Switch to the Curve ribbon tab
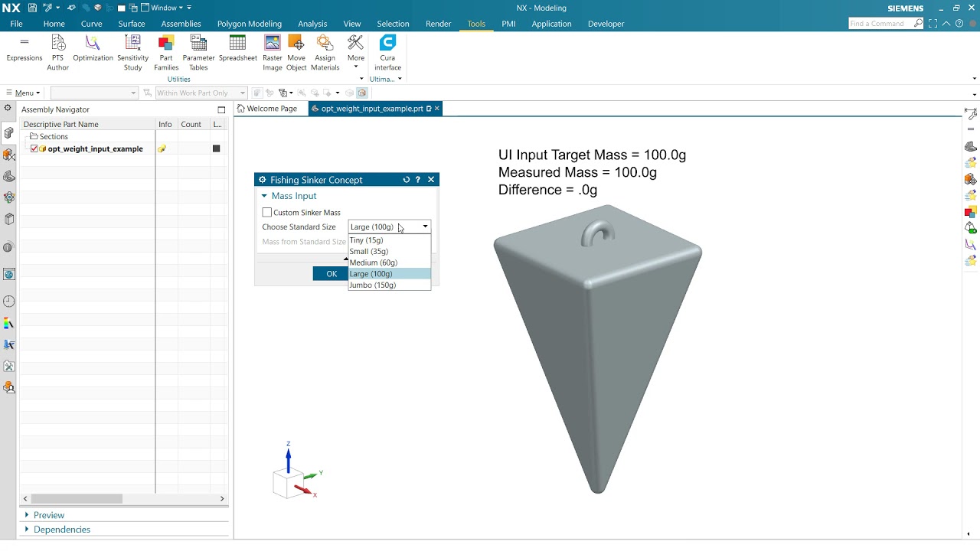The height and width of the screenshot is (551, 980). pyautogui.click(x=91, y=24)
